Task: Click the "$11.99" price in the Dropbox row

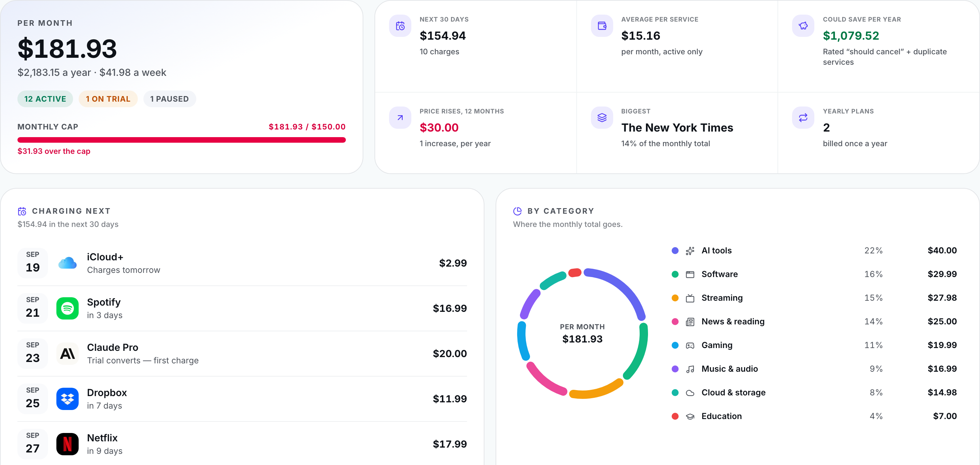Action: point(450,399)
